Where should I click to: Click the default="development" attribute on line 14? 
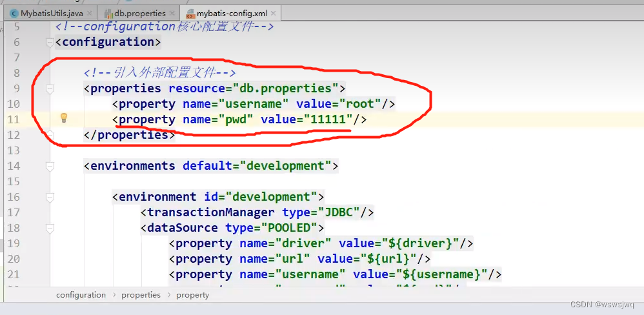point(257,166)
